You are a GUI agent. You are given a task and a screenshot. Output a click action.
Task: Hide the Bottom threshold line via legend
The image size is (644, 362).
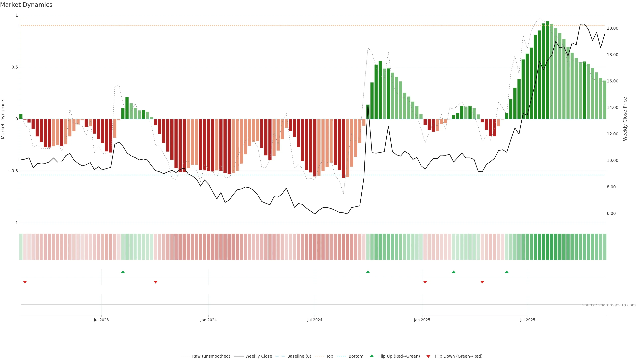[356, 356]
